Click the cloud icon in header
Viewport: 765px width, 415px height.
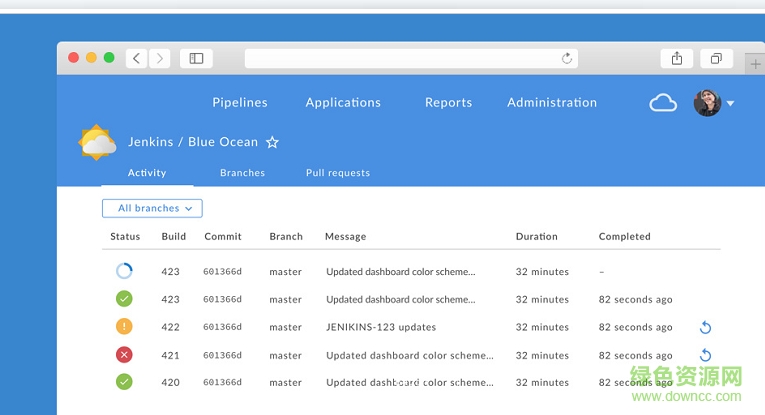coord(663,102)
